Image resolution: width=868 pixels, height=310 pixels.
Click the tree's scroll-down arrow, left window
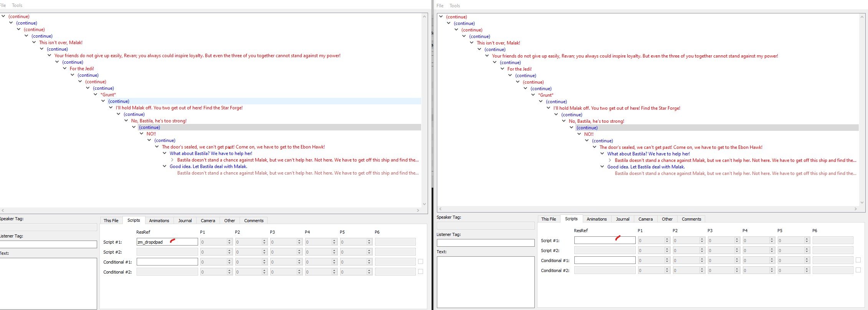click(424, 204)
